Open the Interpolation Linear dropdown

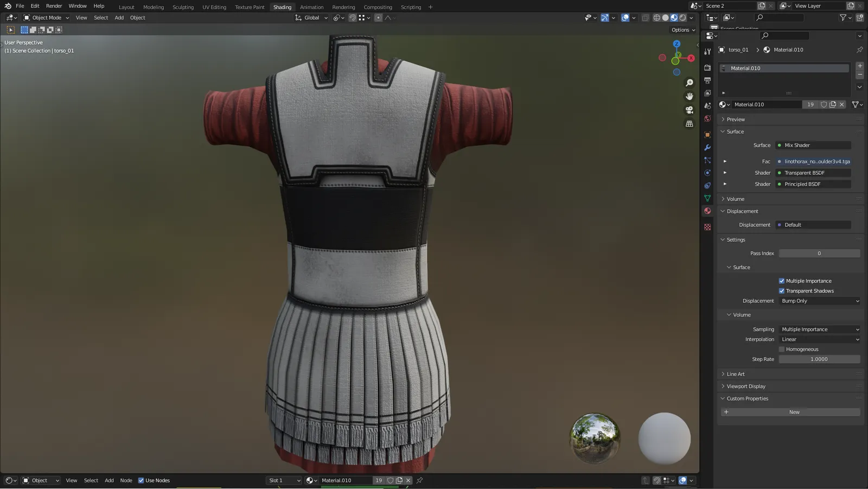(820, 339)
